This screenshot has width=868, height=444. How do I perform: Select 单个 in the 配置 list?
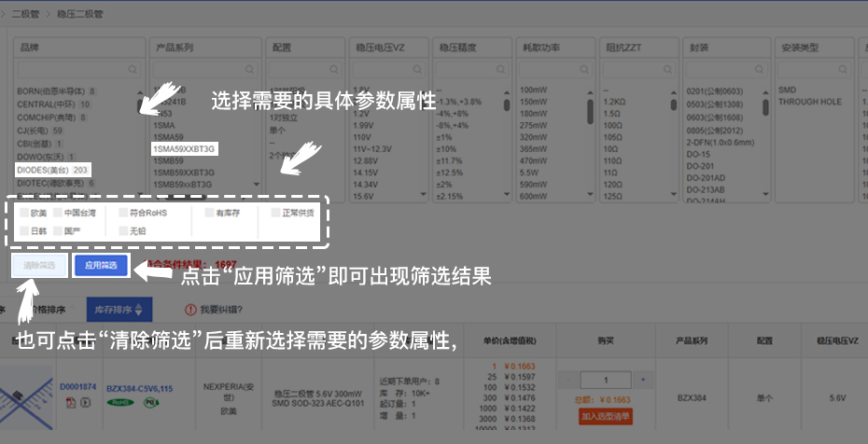(277, 131)
